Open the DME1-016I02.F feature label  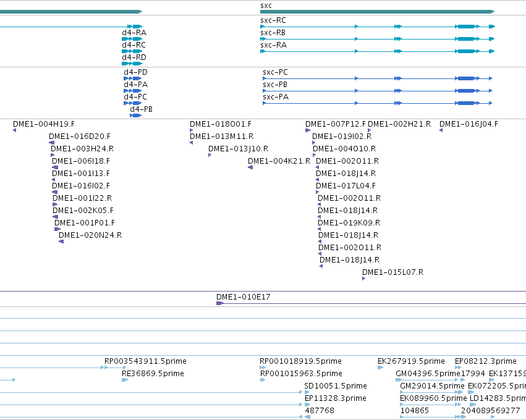[x=81, y=187]
